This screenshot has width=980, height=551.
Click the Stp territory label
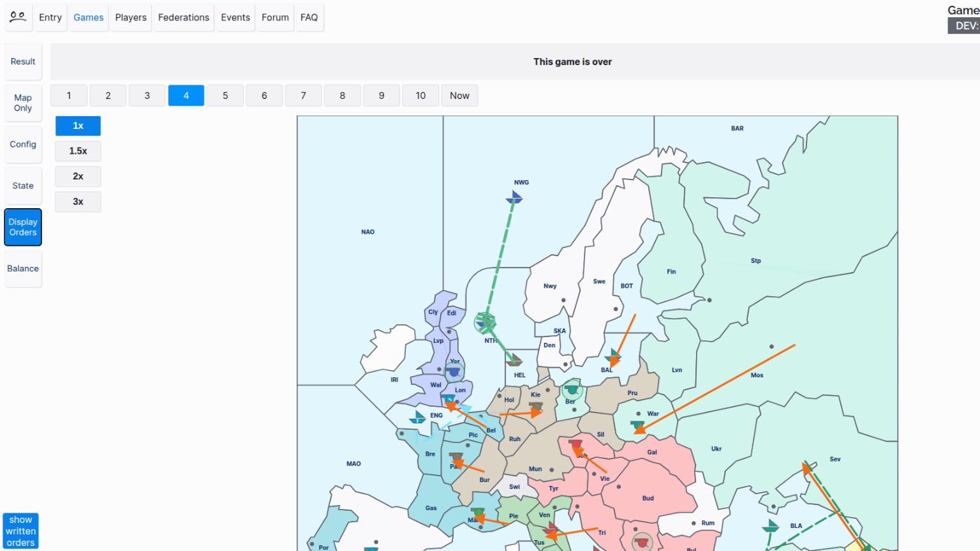coord(756,261)
